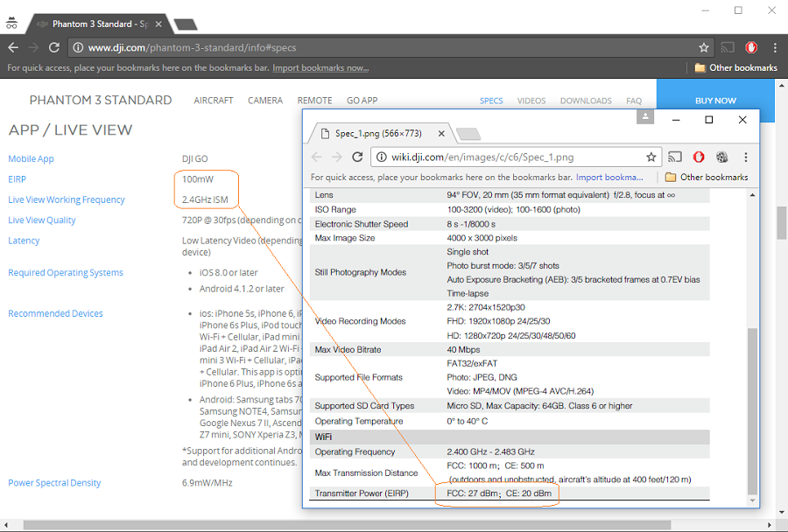Viewport: 788px width, 532px height.
Task: Reload the Phantom 3 Standard page
Action: point(53,48)
